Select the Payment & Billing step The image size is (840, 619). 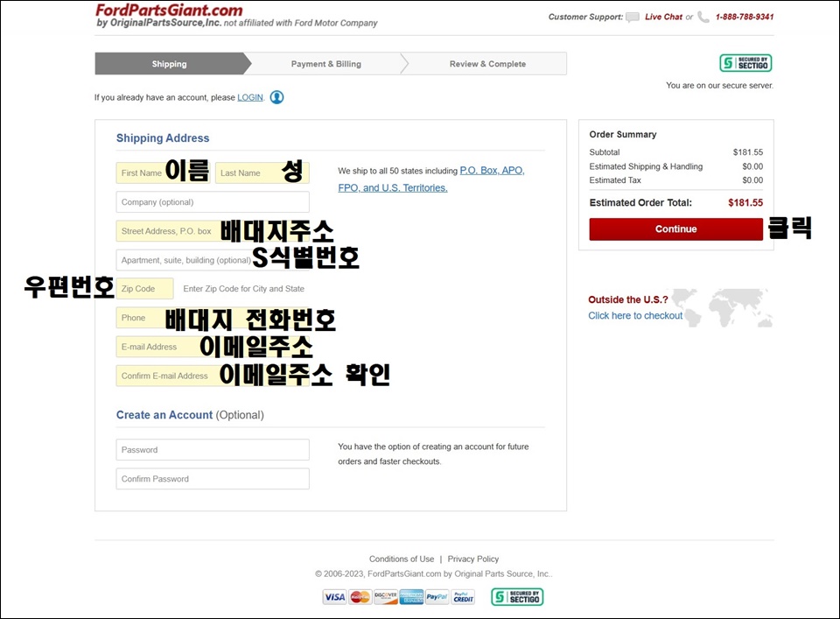tap(326, 64)
